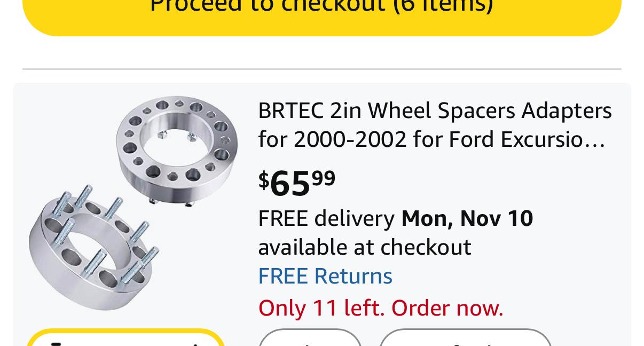This screenshot has width=644, height=346.
Task: Open the wheel spacers product thumbnail
Action: point(133,203)
